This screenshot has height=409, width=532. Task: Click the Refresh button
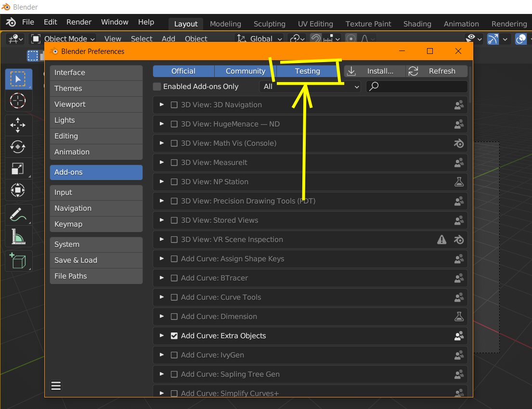click(437, 71)
